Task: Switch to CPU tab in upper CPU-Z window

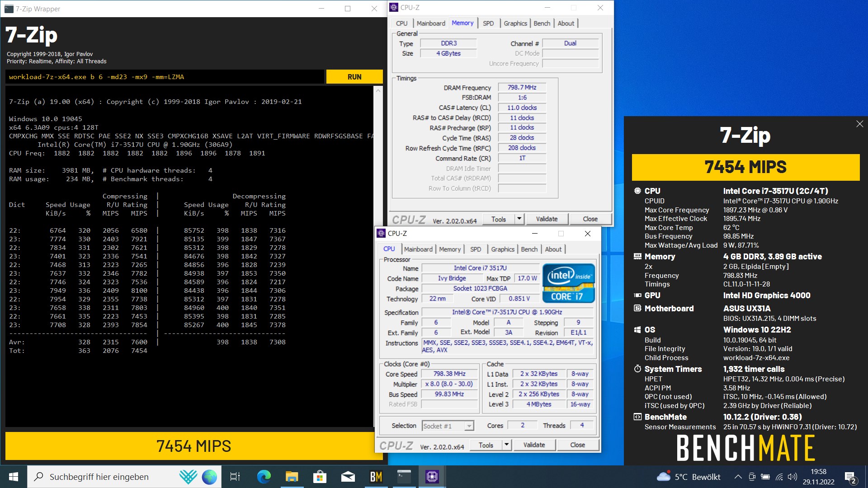Action: [401, 23]
